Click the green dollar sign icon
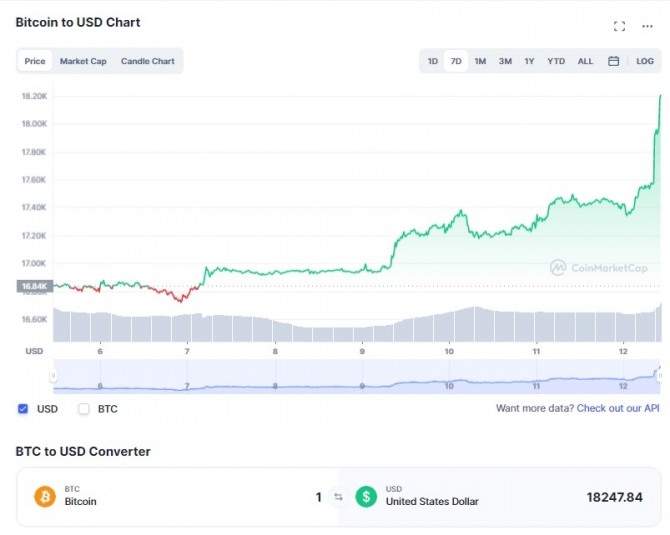 click(x=366, y=497)
